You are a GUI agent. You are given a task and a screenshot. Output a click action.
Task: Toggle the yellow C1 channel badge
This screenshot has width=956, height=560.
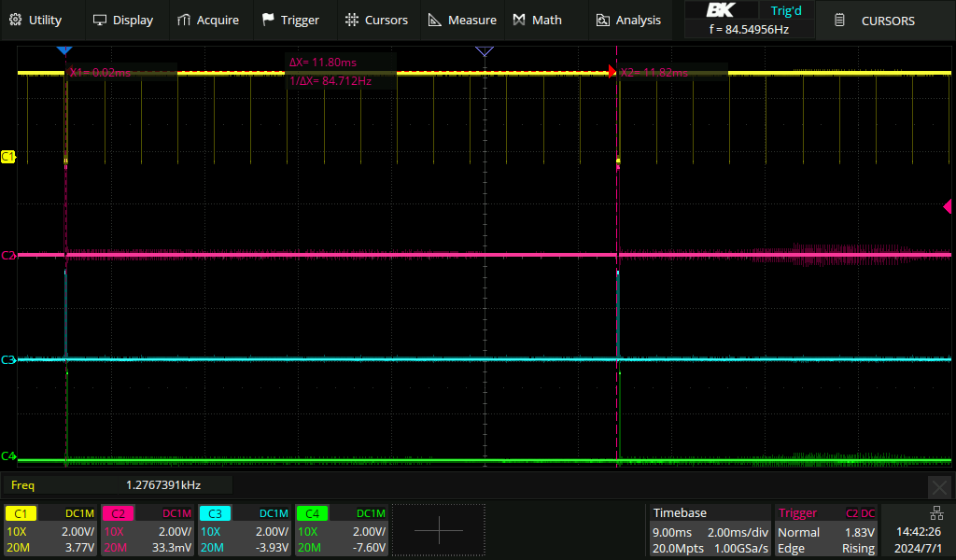[21, 513]
